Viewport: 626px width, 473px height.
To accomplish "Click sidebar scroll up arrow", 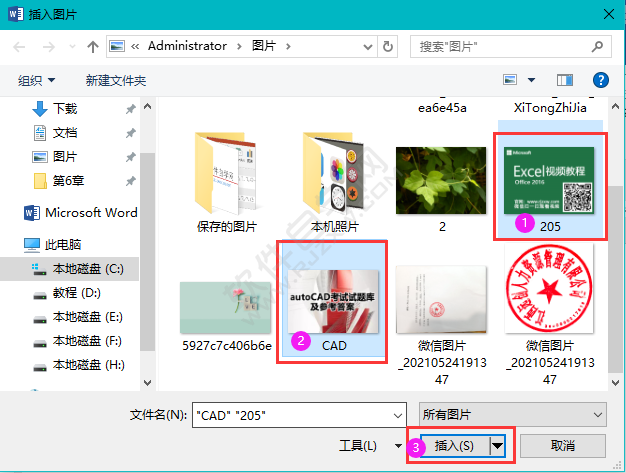I will tap(147, 106).
